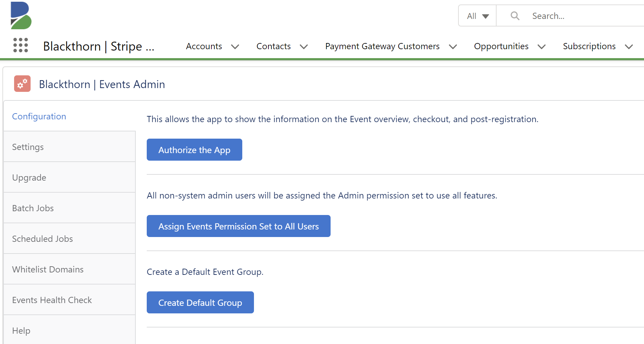Open Payment Gateway Customers tab

point(382,46)
